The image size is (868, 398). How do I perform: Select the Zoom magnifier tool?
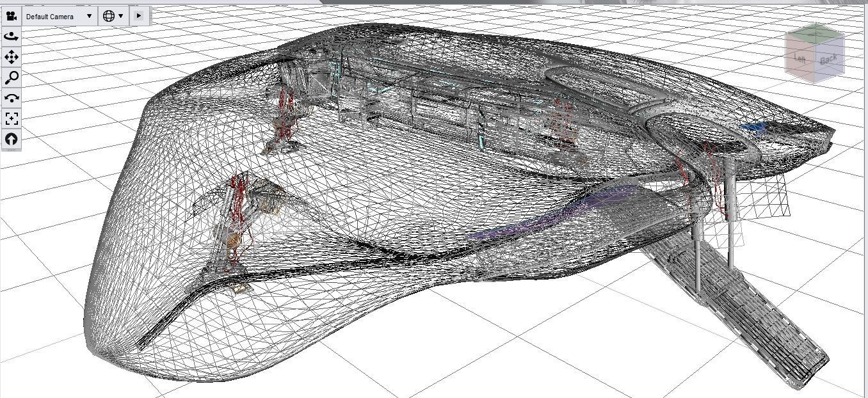tap(11, 77)
